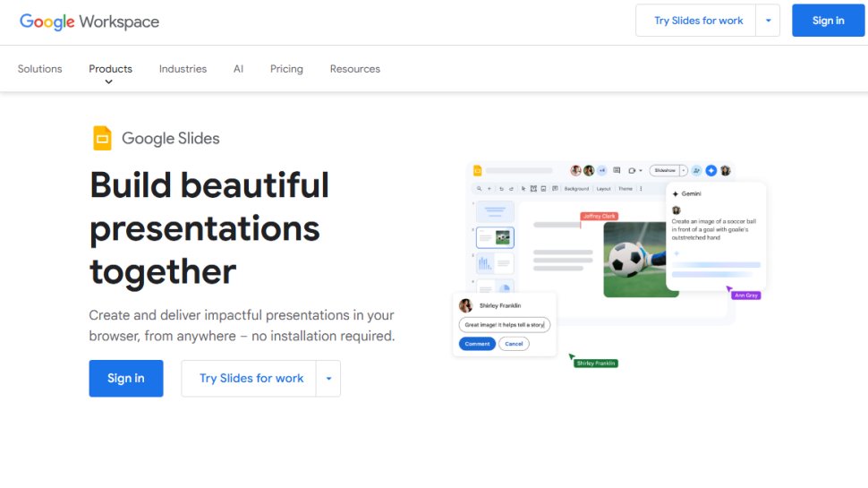Click the Slides editor illustration with soccer ball
The width and height of the screenshot is (868, 488).
(x=608, y=266)
